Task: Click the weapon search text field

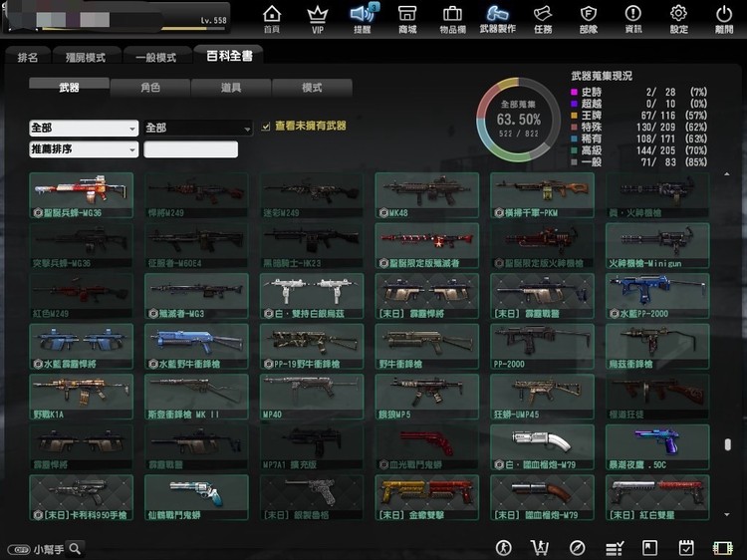Action: 190,149
